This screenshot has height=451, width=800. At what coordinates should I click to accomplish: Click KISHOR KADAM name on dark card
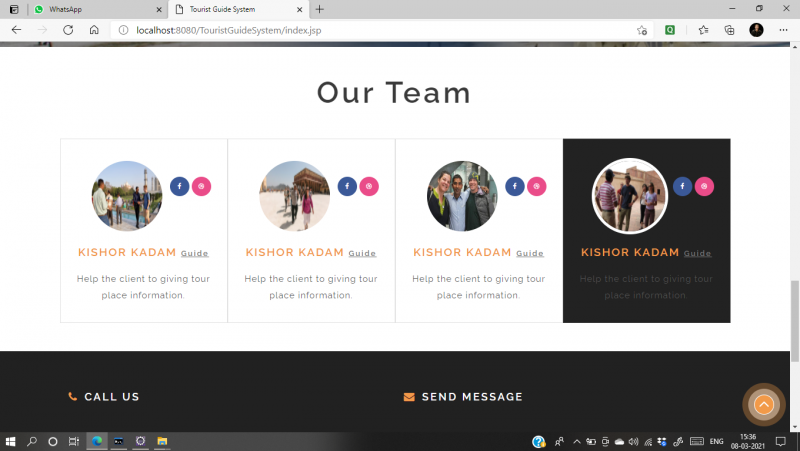(630, 252)
